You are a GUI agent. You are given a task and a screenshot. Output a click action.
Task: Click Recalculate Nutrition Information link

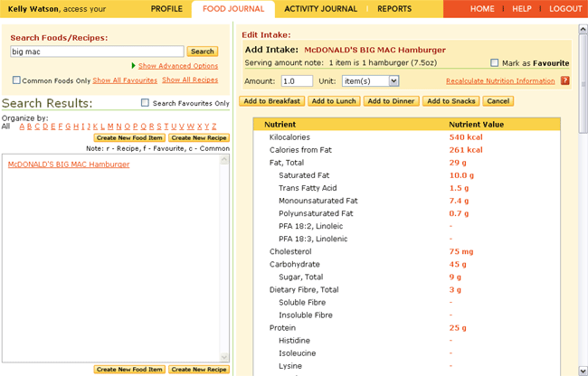(x=500, y=80)
